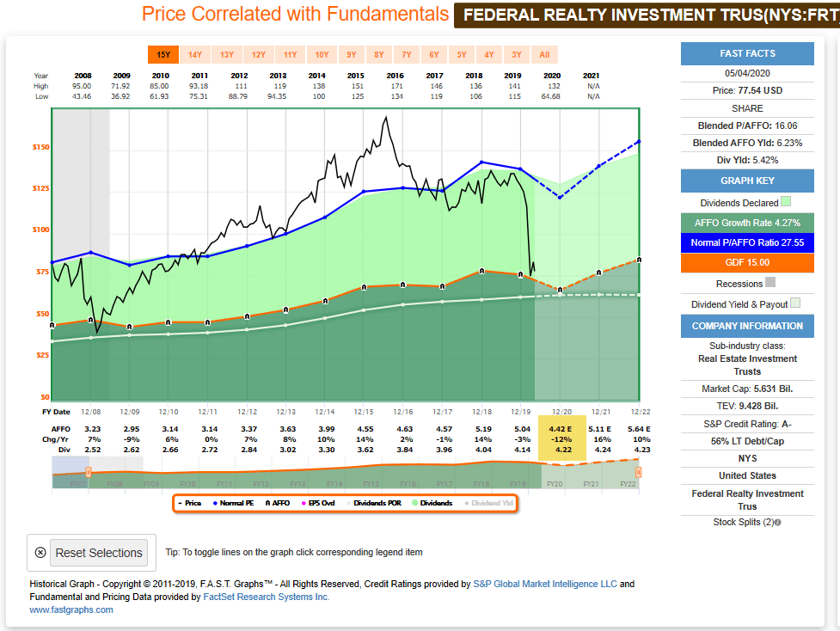The height and width of the screenshot is (631, 840).
Task: Click the -12% change value for 2020
Action: pos(561,439)
